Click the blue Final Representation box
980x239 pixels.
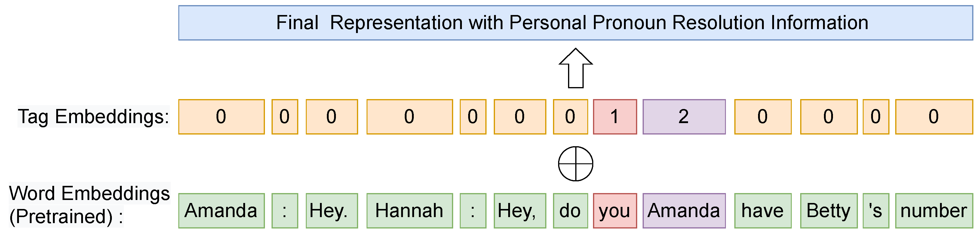(576, 23)
